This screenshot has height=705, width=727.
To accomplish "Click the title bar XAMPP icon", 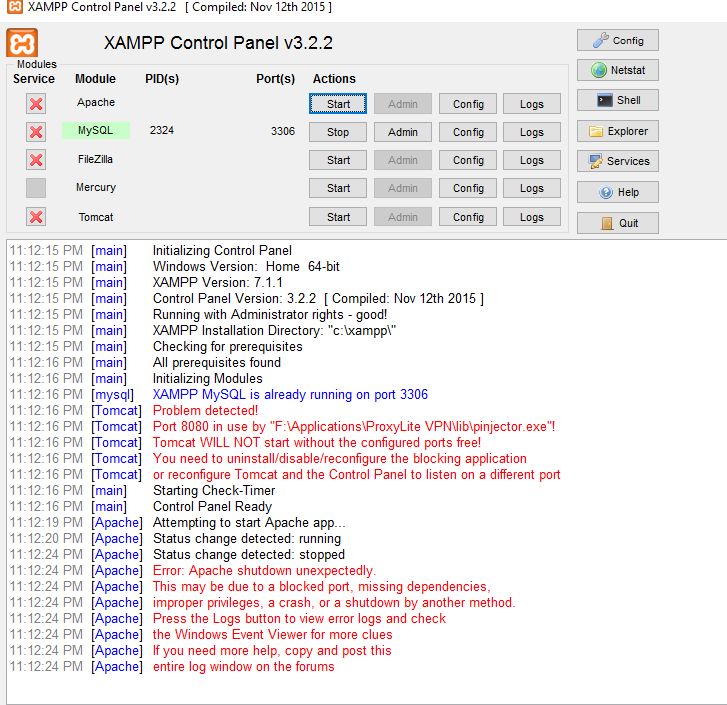I will [x=14, y=6].
